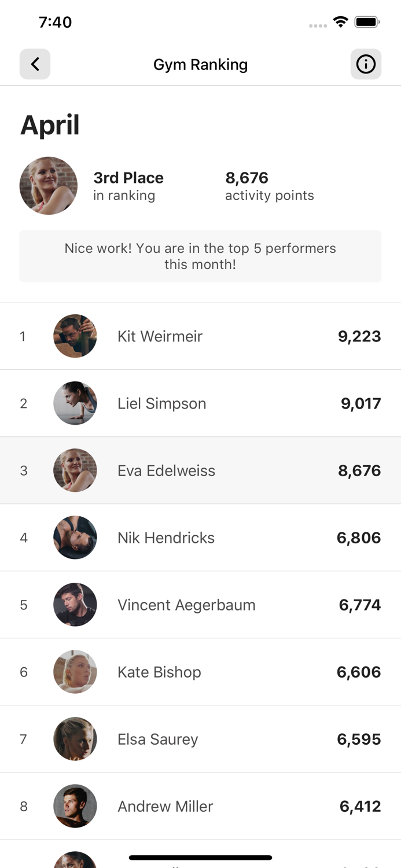Viewport: 401px width, 868px height.
Task: Select the Nik Hendricks name label
Action: point(166,538)
